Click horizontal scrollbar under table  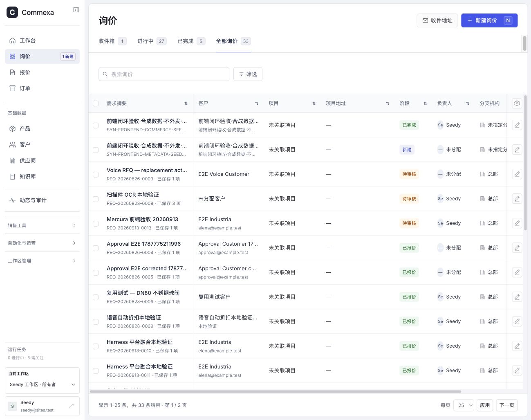click(276, 391)
